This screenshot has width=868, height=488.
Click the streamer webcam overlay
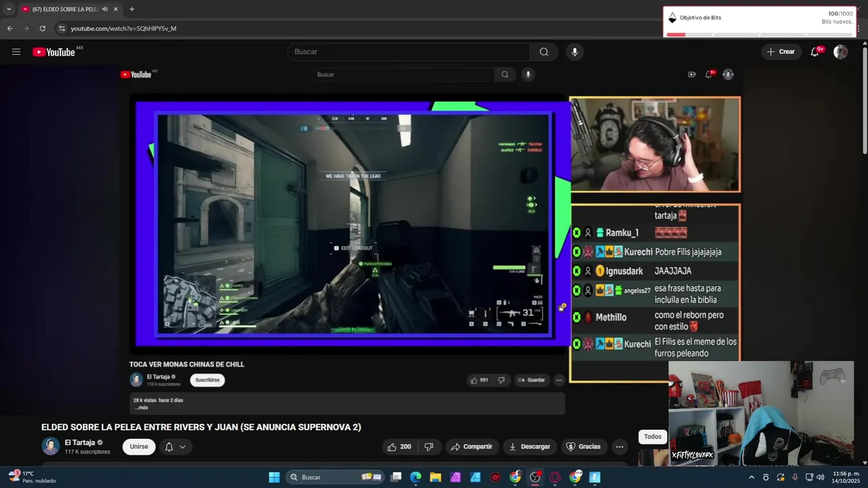[761, 413]
